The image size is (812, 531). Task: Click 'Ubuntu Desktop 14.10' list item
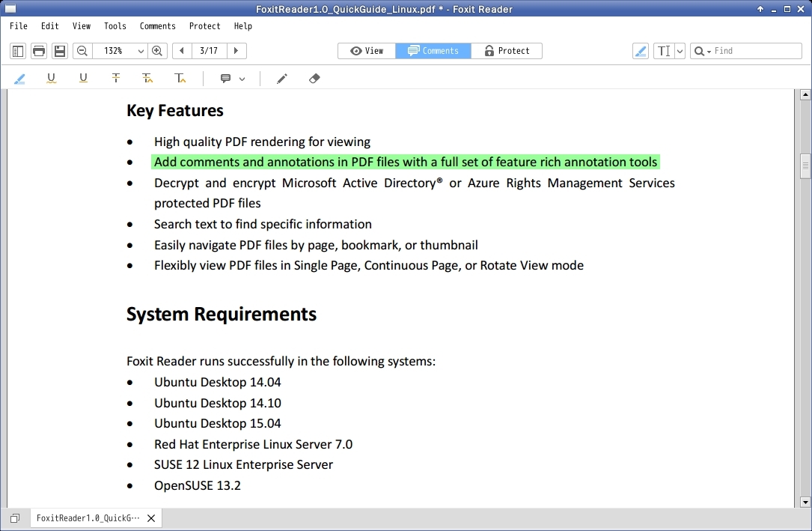click(x=218, y=403)
